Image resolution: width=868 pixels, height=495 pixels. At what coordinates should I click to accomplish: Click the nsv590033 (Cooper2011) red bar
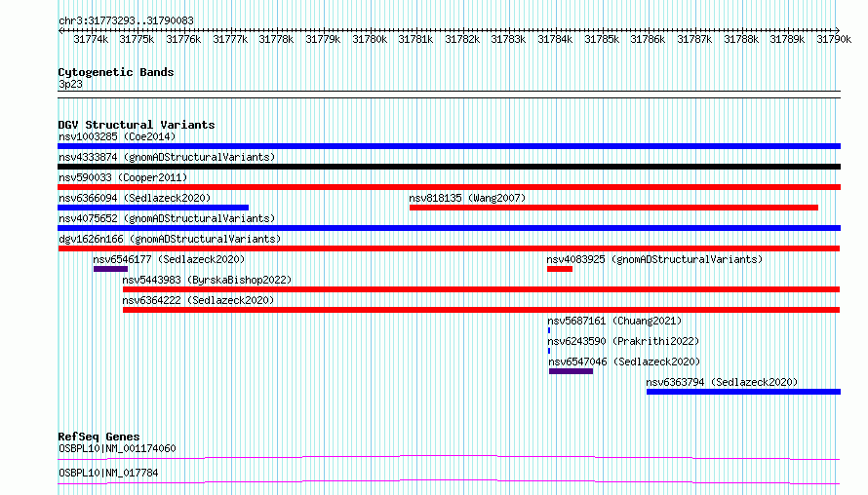pyautogui.click(x=449, y=187)
